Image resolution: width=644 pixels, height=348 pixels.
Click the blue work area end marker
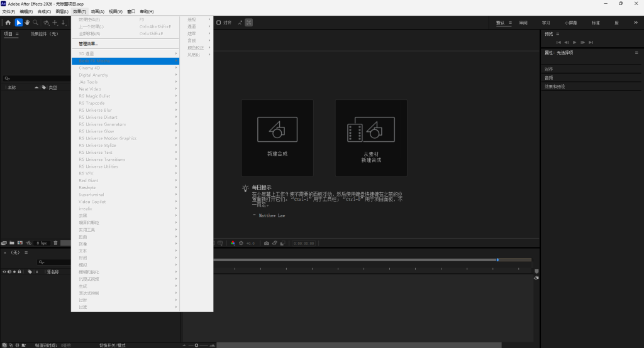coord(497,260)
